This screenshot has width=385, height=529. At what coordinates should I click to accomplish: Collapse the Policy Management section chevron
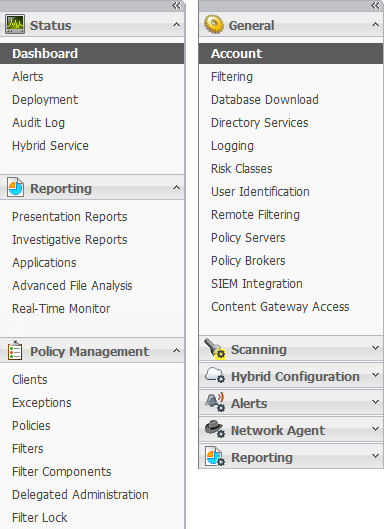point(176,351)
